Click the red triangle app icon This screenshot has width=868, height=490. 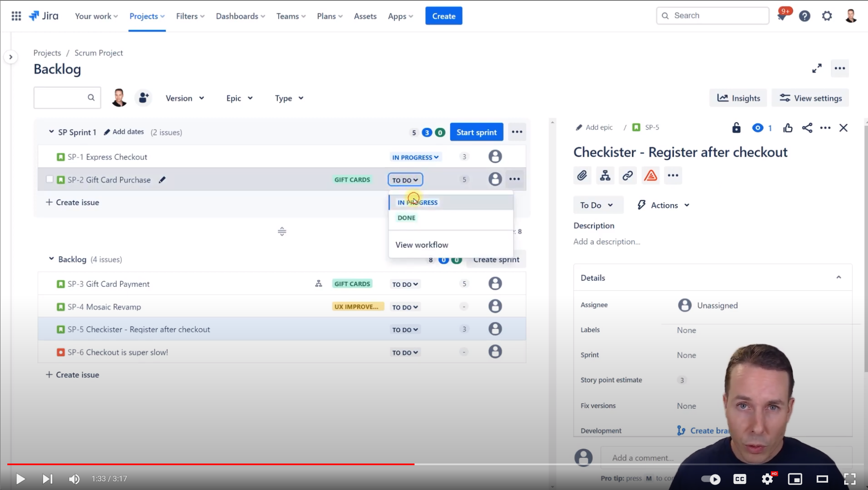(650, 175)
